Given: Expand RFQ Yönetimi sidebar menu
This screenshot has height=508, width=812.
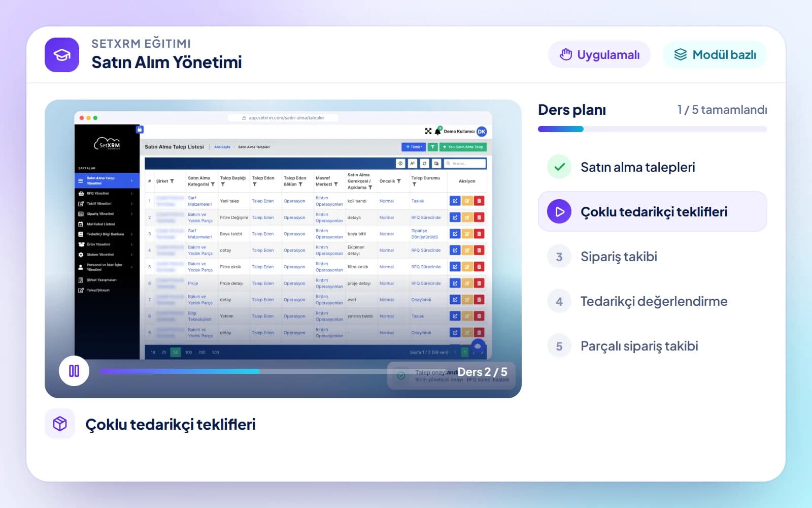Looking at the screenshot, I should (x=107, y=194).
